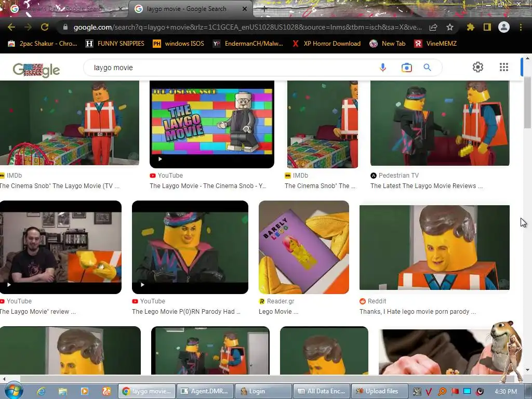The width and height of the screenshot is (532, 399).
Task: Open the Chrome three-dot menu
Action: point(521,27)
